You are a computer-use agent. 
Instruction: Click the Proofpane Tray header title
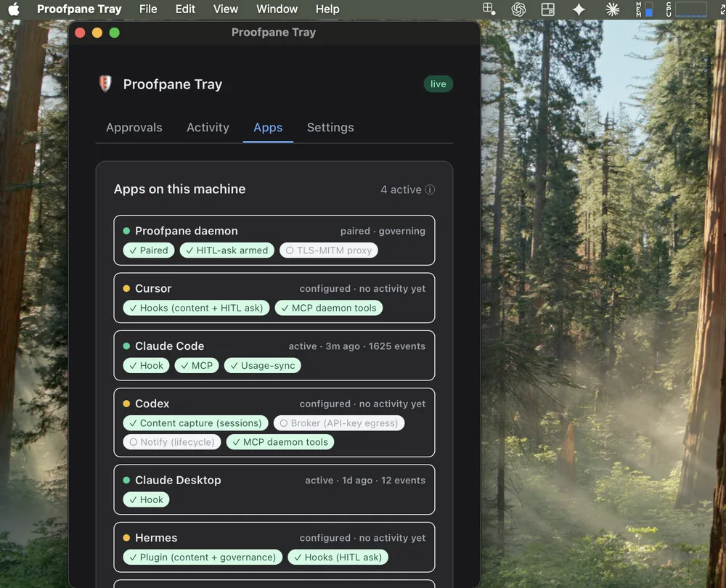173,84
